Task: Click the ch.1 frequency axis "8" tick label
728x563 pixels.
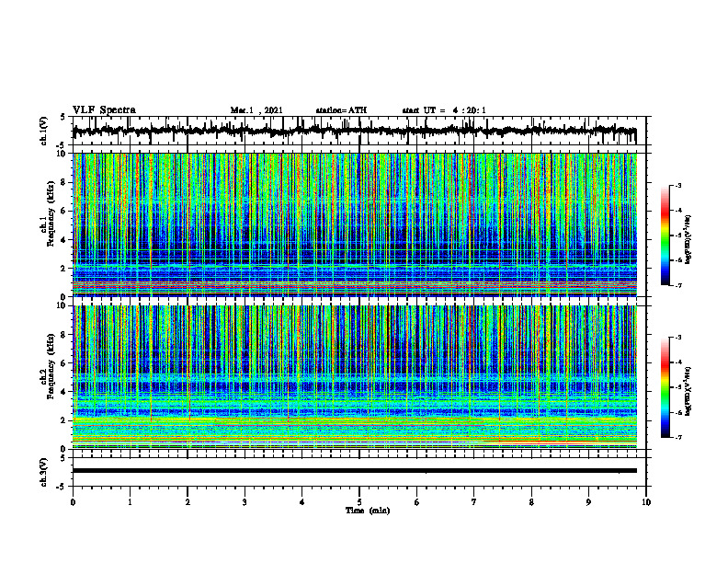Action: [x=64, y=182]
